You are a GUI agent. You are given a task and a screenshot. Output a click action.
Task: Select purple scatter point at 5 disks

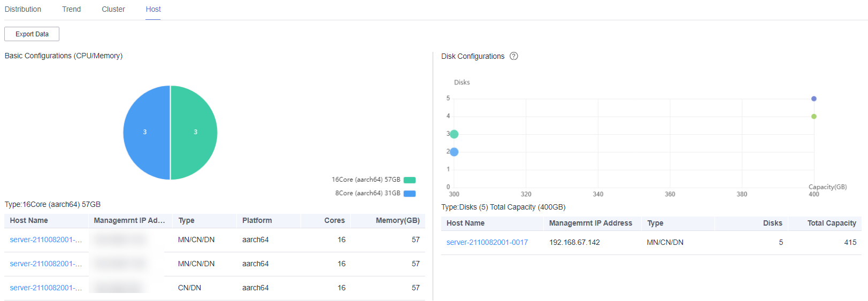coord(814,99)
